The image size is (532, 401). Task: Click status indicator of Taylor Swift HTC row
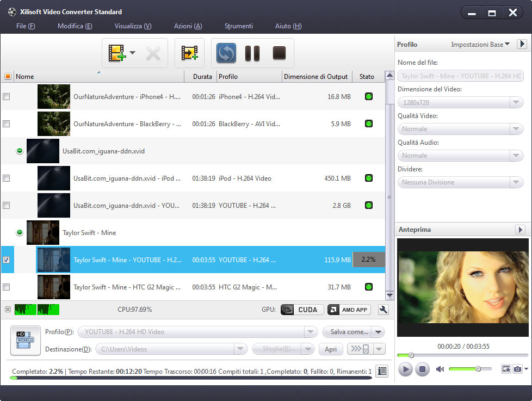[x=369, y=287]
